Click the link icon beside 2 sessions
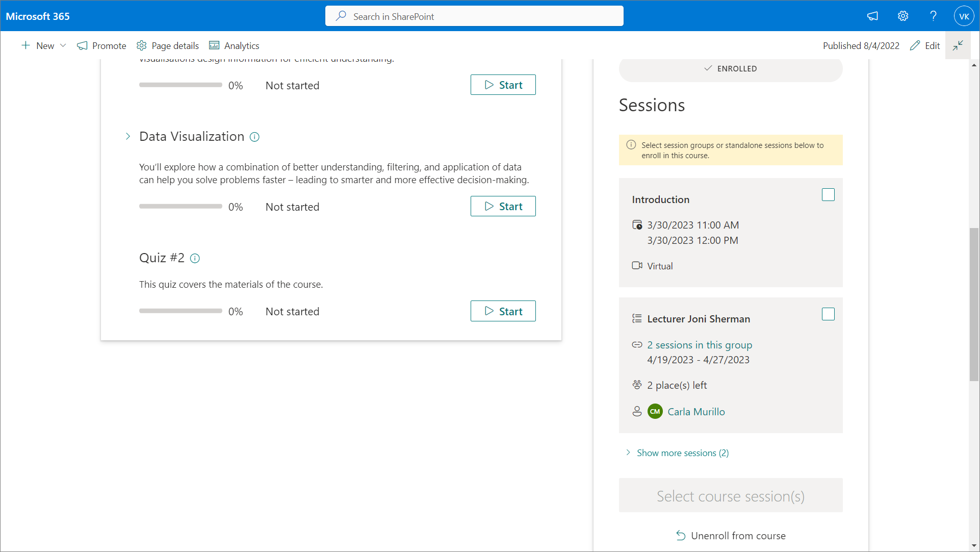 (637, 345)
